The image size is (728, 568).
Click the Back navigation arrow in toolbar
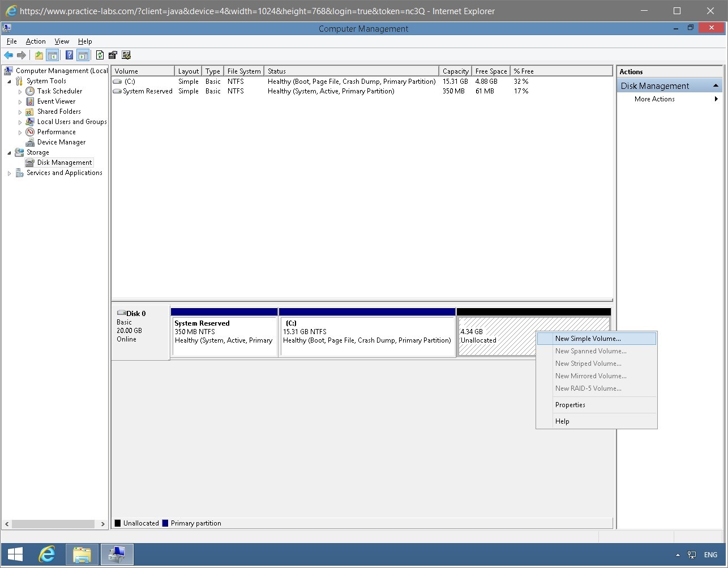tap(8, 55)
